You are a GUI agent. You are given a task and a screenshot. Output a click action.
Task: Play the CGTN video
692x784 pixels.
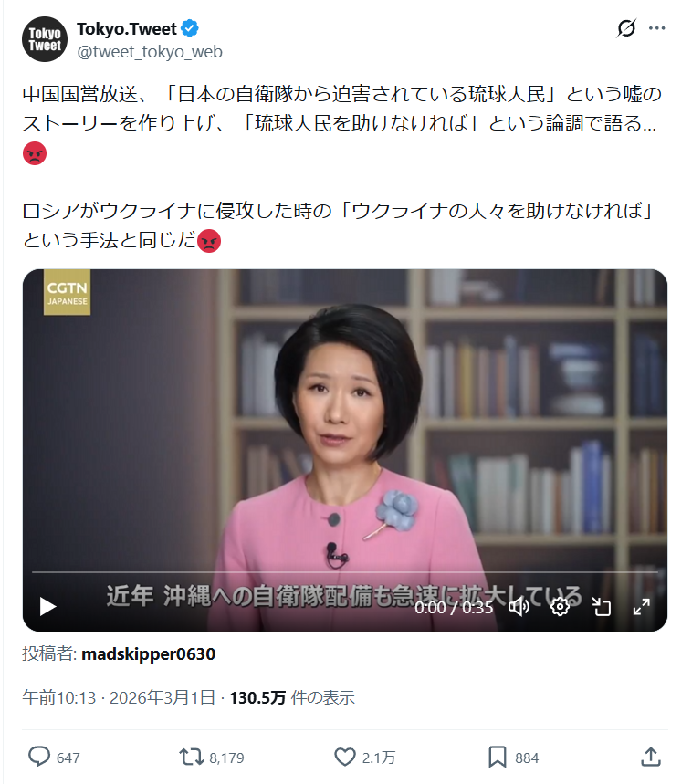(x=47, y=607)
